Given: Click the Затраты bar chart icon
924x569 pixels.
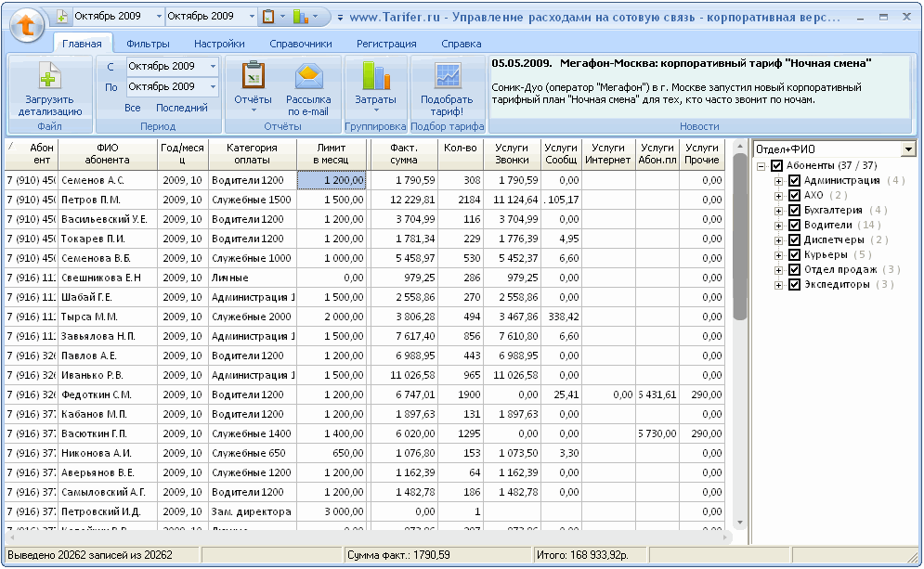Looking at the screenshot, I should tap(375, 75).
